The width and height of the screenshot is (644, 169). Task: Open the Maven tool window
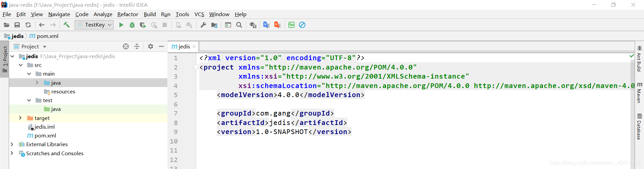639,92
